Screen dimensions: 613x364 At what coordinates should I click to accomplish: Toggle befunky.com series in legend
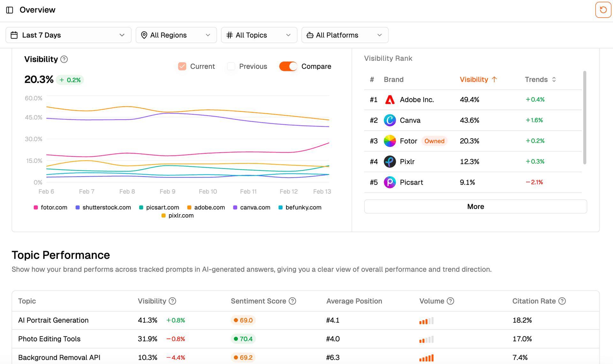point(300,208)
